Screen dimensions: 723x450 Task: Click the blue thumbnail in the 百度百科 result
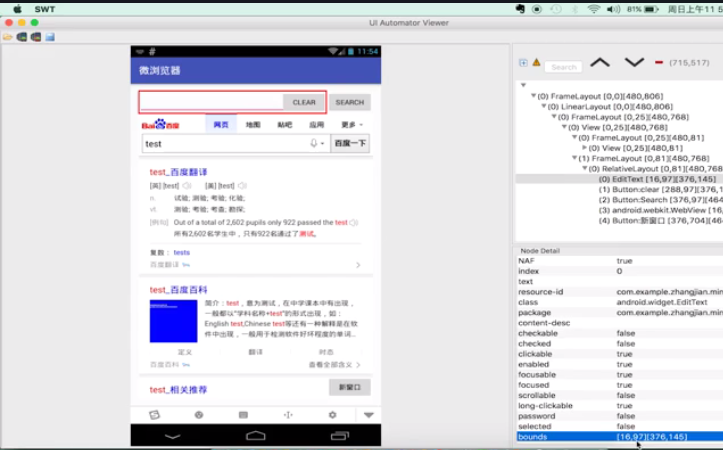[173, 321]
